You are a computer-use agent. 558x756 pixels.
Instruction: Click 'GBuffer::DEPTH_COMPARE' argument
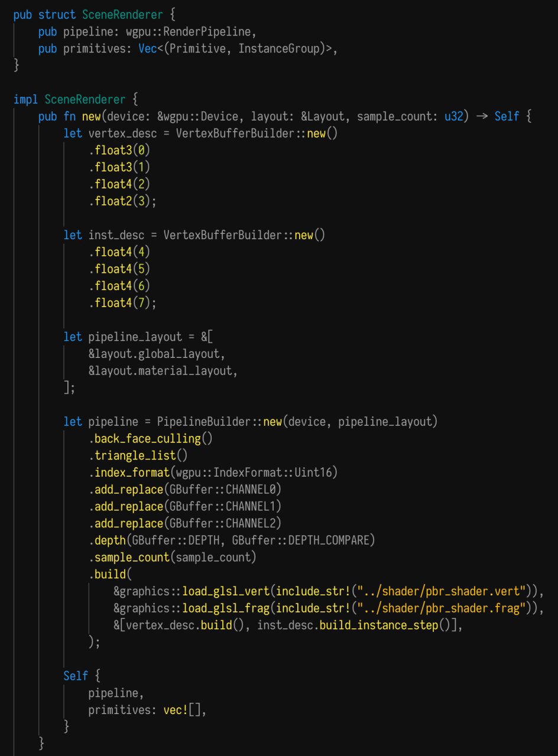coord(300,541)
